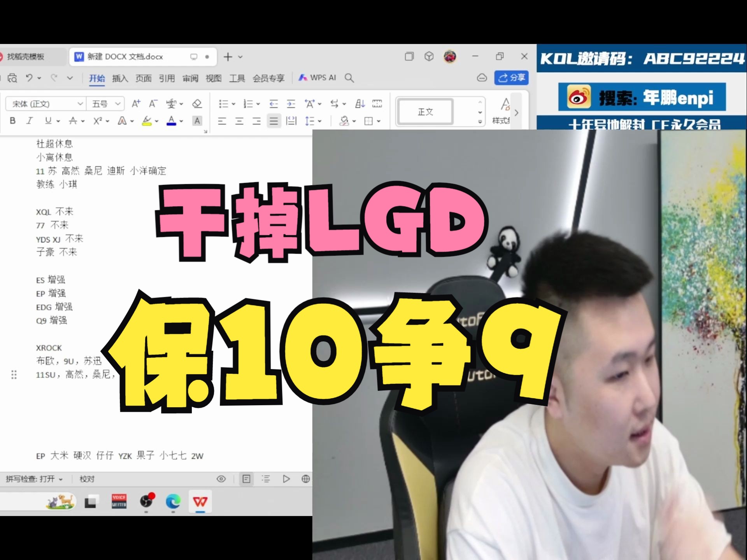Align text right
Image resolution: width=747 pixels, height=560 pixels.
(x=256, y=121)
